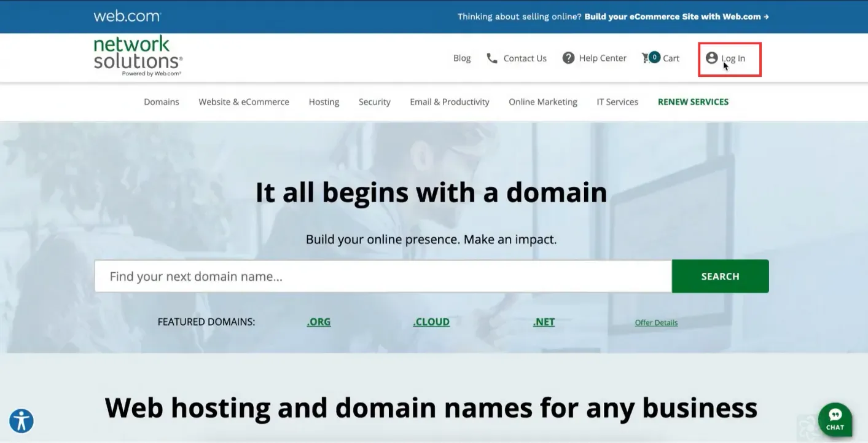Click the Cart link text
Image resolution: width=868 pixels, height=443 pixels.
tap(671, 58)
